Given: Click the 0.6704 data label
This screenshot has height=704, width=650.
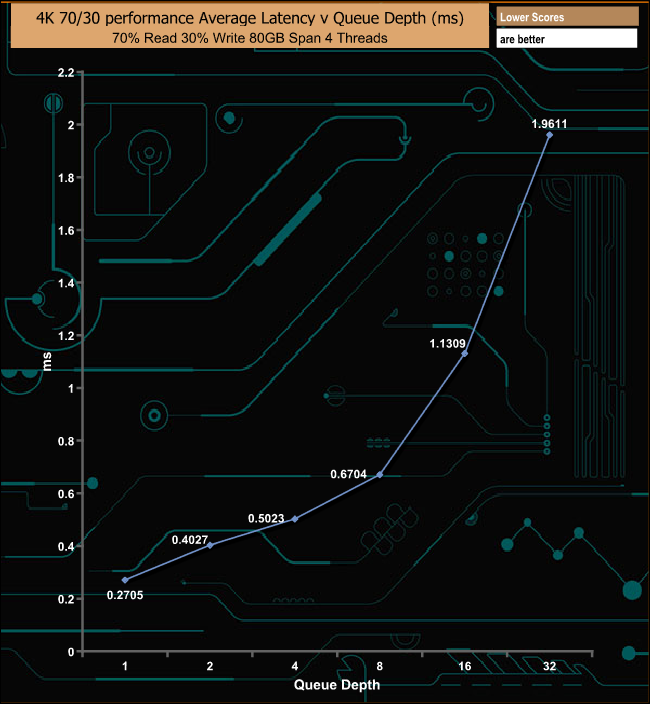Looking at the screenshot, I should (x=348, y=475).
